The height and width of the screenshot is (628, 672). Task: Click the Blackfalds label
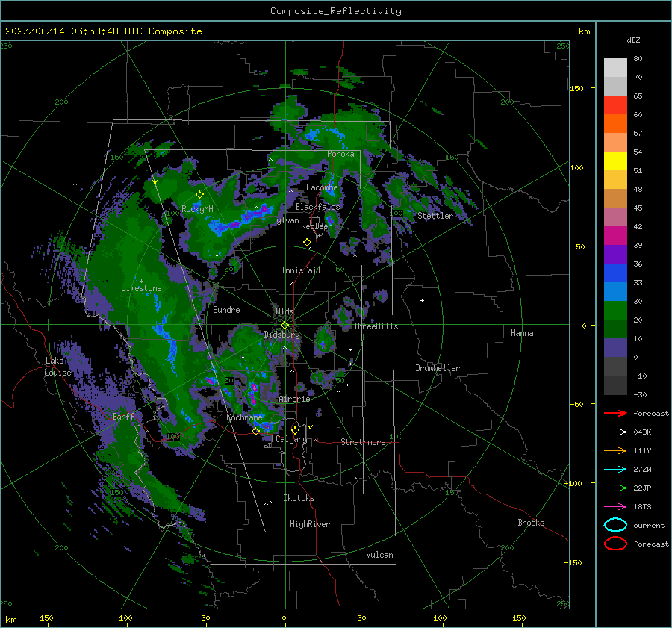317,207
